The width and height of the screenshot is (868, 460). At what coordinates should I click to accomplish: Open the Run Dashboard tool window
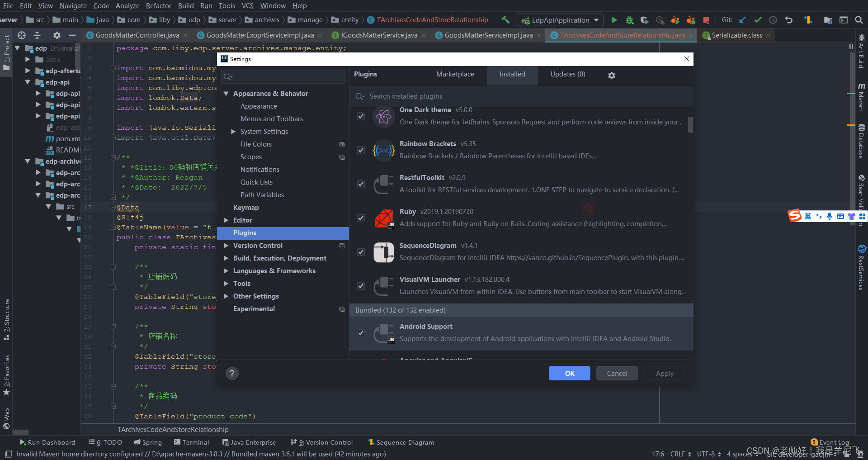47,442
